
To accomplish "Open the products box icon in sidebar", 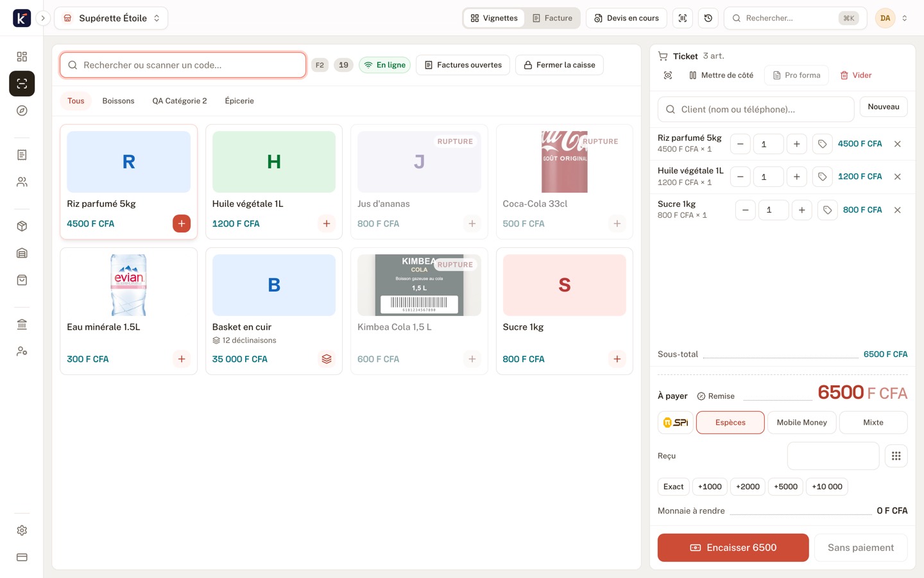I will 22,226.
